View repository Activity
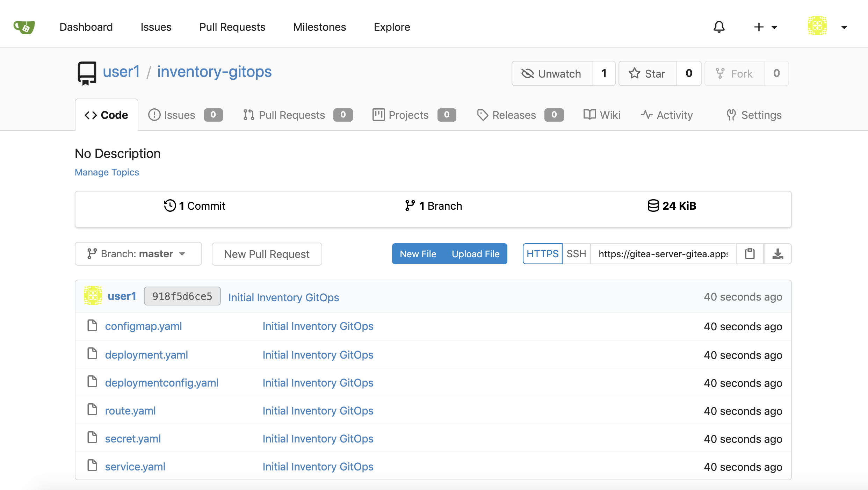Image resolution: width=868 pixels, height=490 pixels. pyautogui.click(x=666, y=115)
